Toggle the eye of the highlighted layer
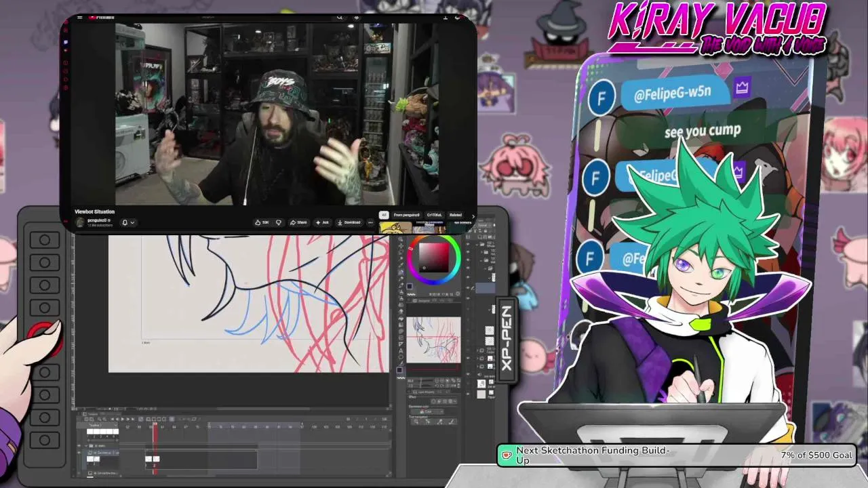The height and width of the screenshot is (488, 868). tap(468, 288)
